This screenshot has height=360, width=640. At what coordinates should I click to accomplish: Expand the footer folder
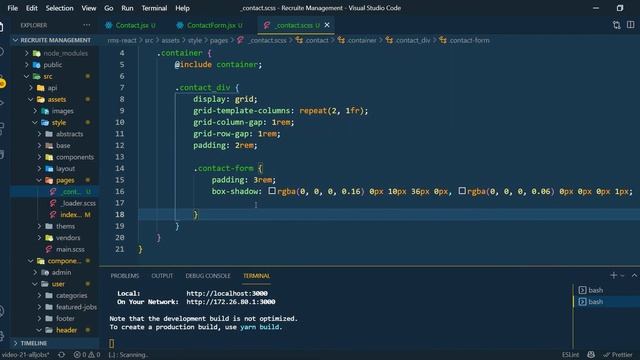point(65,318)
